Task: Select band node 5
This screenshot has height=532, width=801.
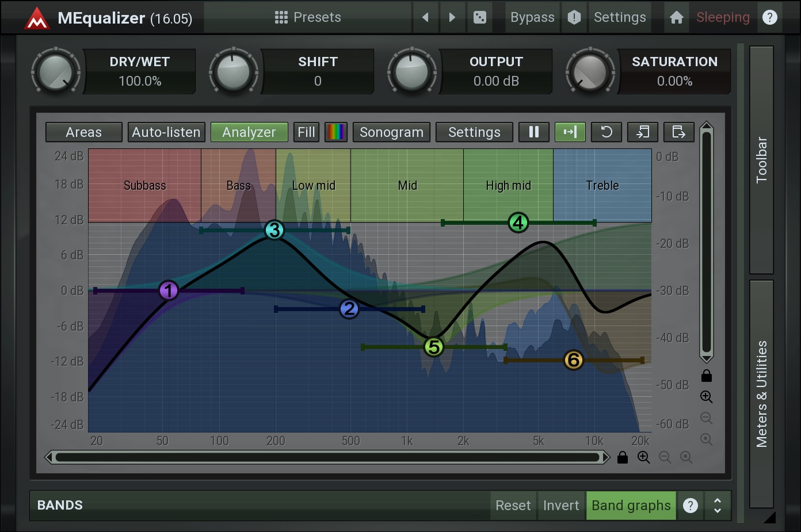Action: 434,347
